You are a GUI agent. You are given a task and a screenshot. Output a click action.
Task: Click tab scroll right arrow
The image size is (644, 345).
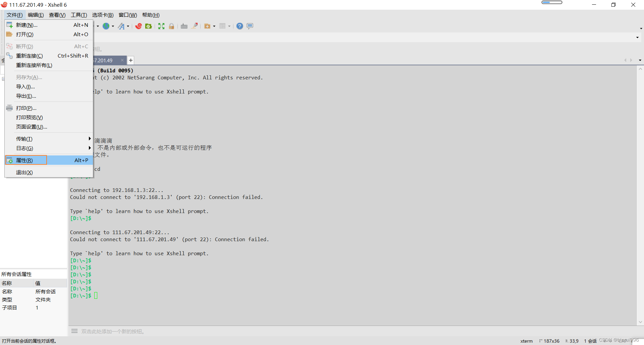(631, 60)
